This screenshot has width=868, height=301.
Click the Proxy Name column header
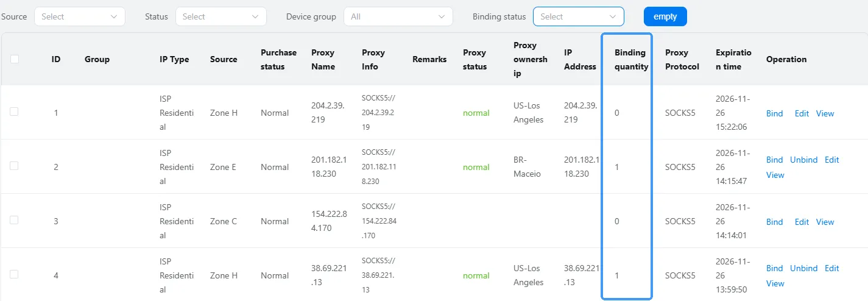click(323, 60)
